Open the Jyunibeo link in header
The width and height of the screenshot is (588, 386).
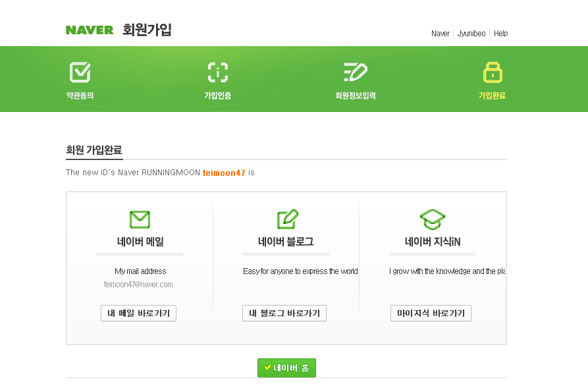tap(471, 34)
